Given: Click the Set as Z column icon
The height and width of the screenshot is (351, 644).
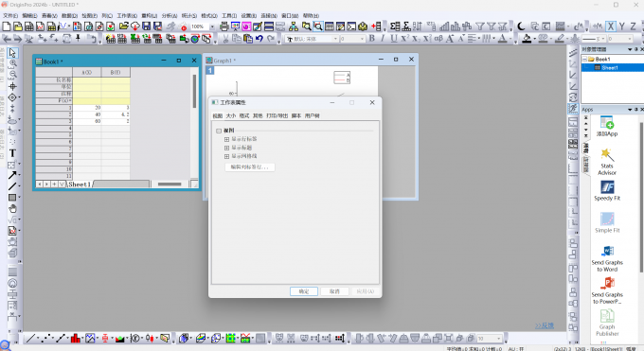Looking at the screenshot, I should point(633,26).
